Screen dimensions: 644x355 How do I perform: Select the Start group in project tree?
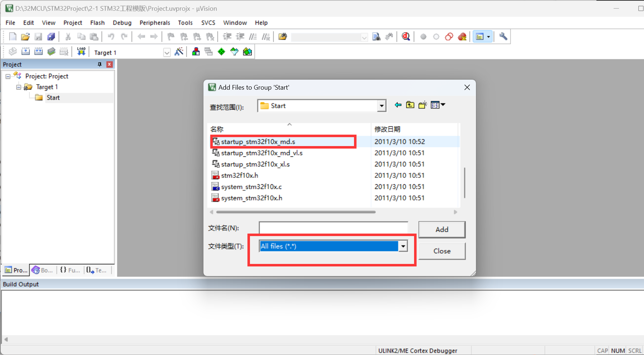pos(53,97)
